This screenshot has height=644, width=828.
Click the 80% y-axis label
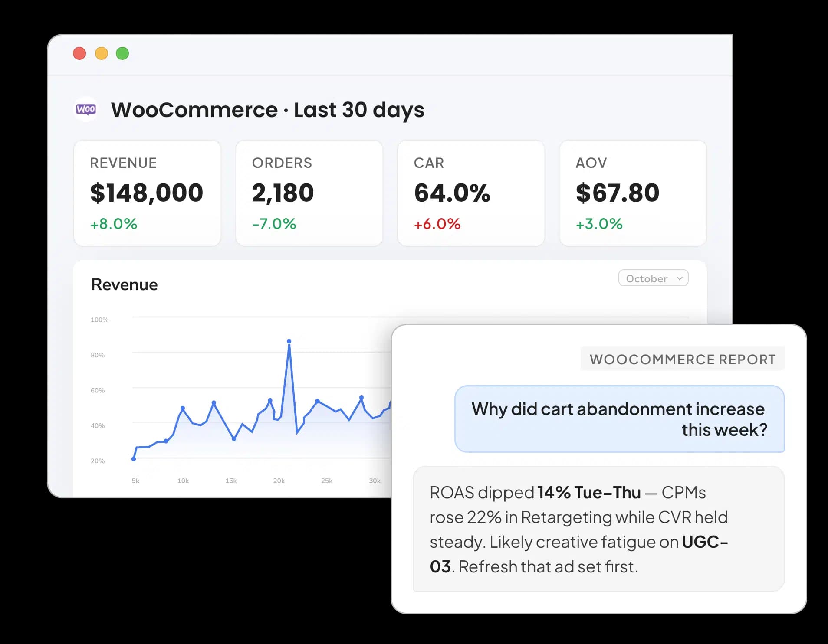pos(98,355)
